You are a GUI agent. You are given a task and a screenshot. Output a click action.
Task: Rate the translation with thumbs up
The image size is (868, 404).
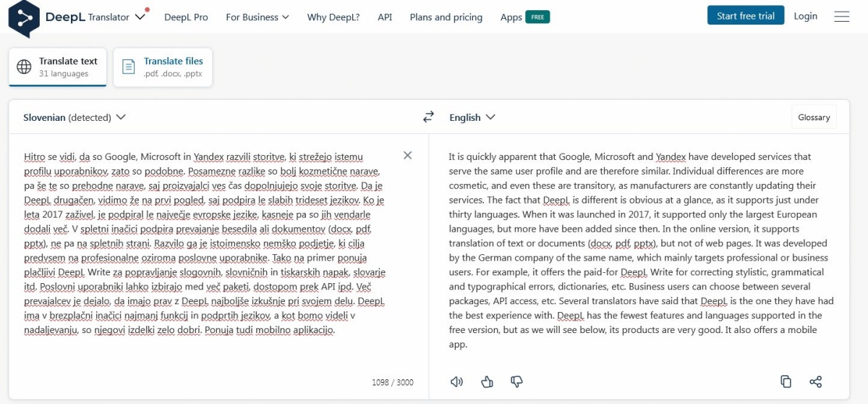click(487, 382)
